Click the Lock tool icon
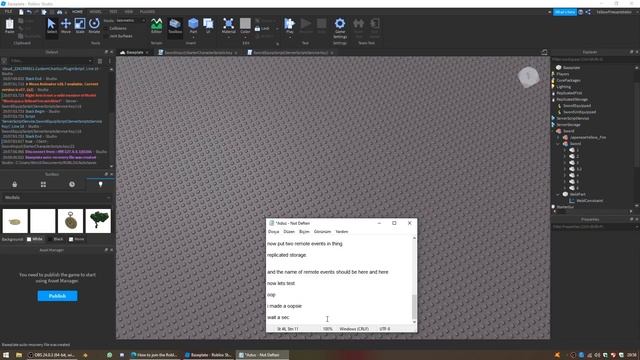 point(262,29)
